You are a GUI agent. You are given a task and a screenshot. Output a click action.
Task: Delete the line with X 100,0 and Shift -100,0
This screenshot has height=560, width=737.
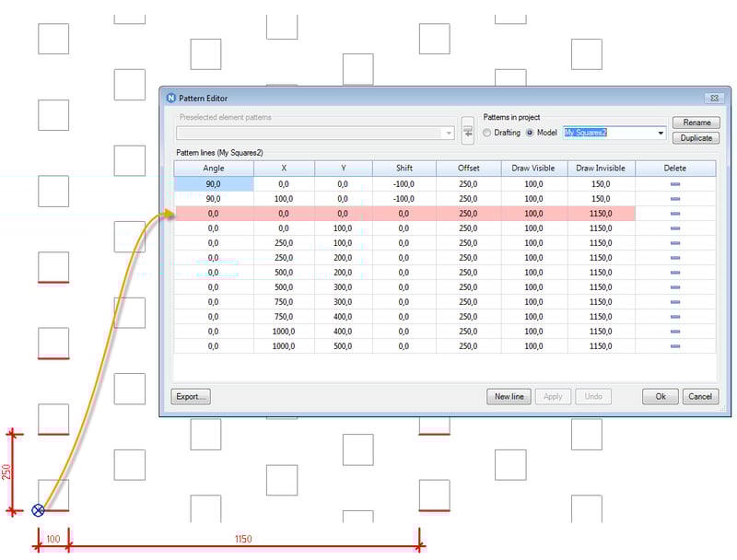(x=675, y=199)
